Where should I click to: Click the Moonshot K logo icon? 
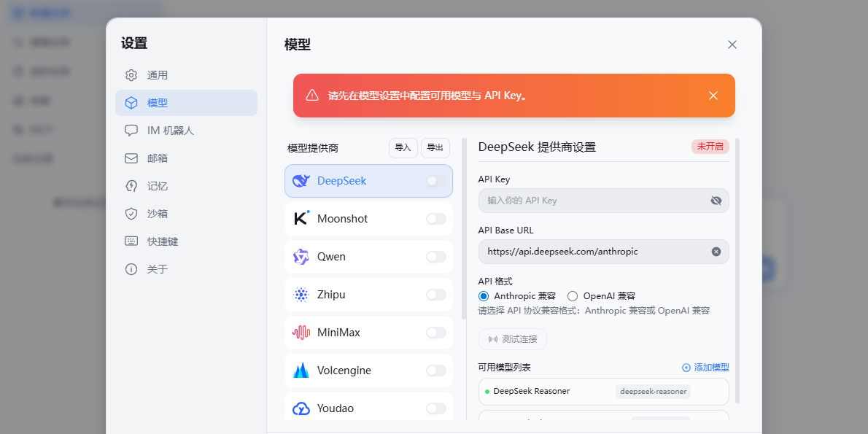pos(301,219)
